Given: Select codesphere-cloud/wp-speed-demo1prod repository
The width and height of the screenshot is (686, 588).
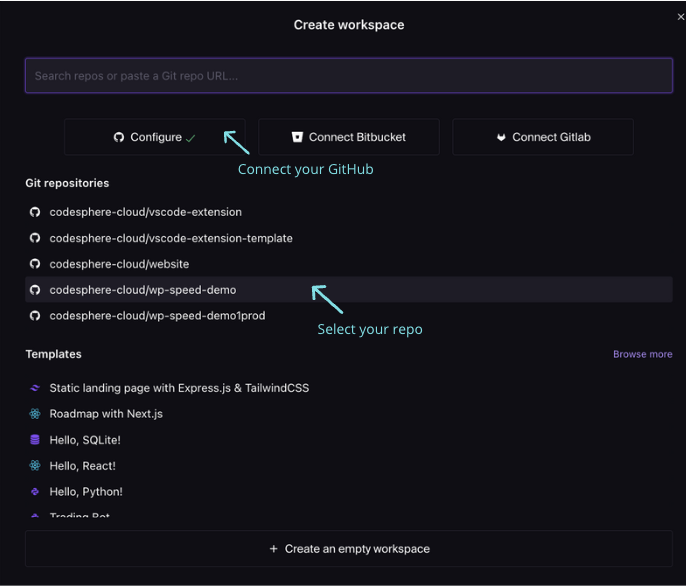Looking at the screenshot, I should tap(349, 316).
